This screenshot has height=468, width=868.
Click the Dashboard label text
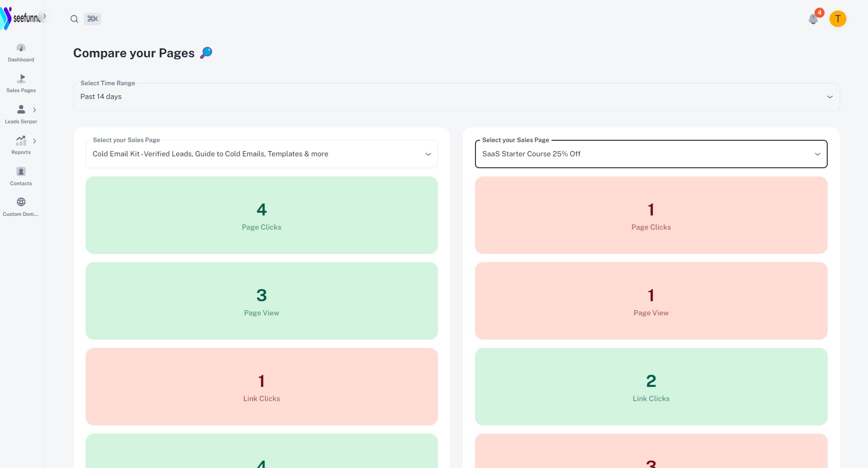pyautogui.click(x=21, y=60)
